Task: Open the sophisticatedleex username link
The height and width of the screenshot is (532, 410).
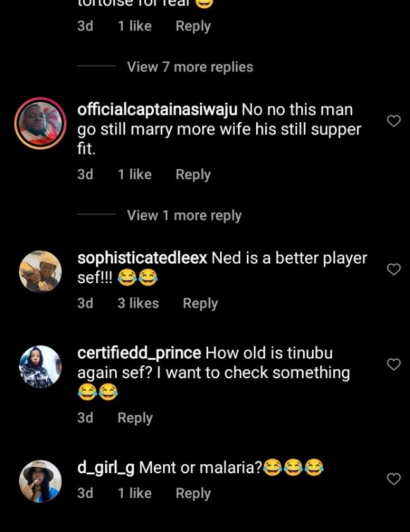Action: pos(142,258)
